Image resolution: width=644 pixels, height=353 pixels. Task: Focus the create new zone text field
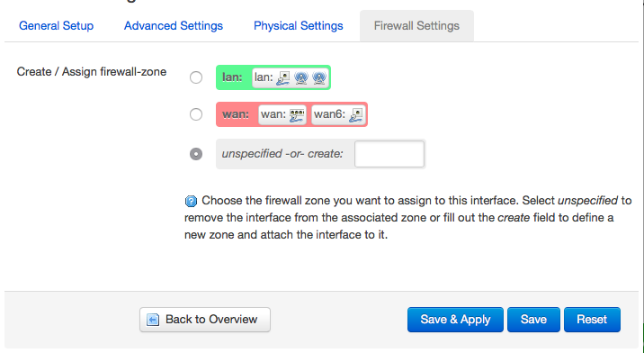pyautogui.click(x=389, y=154)
